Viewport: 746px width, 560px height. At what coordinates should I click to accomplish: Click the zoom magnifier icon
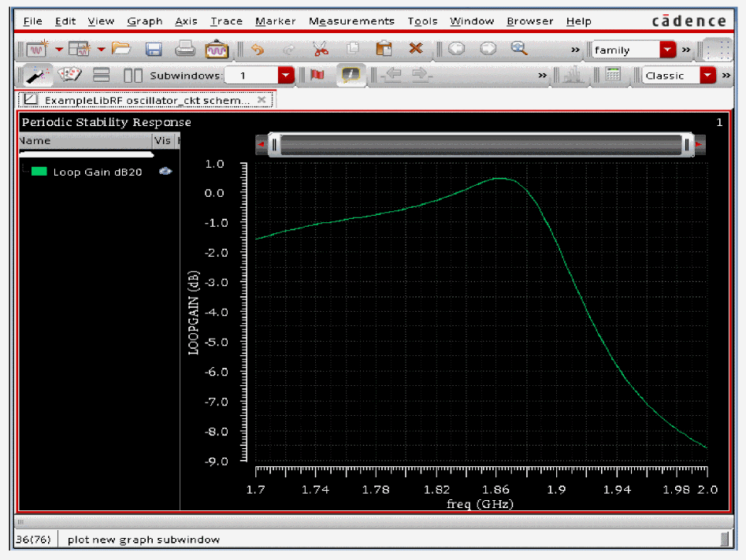point(518,49)
